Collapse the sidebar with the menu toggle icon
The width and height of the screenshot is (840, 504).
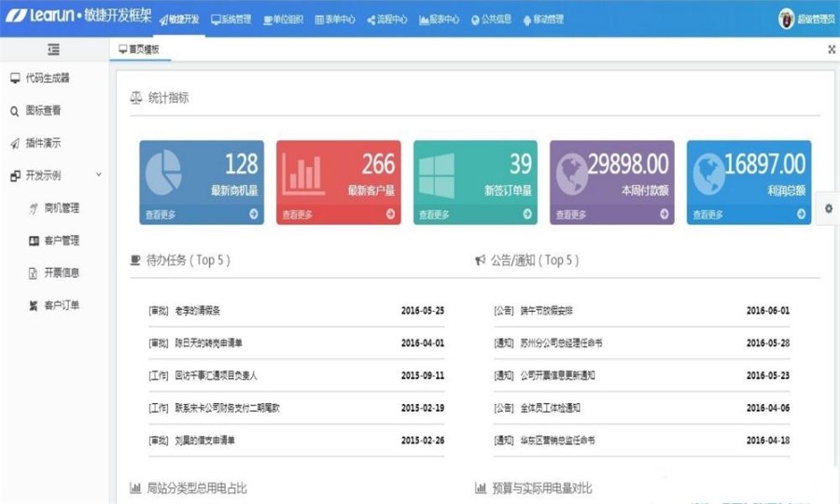53,49
